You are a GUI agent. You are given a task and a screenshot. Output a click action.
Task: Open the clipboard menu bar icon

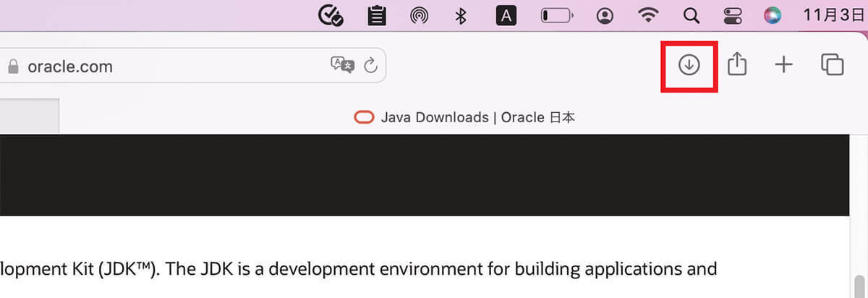point(376,15)
